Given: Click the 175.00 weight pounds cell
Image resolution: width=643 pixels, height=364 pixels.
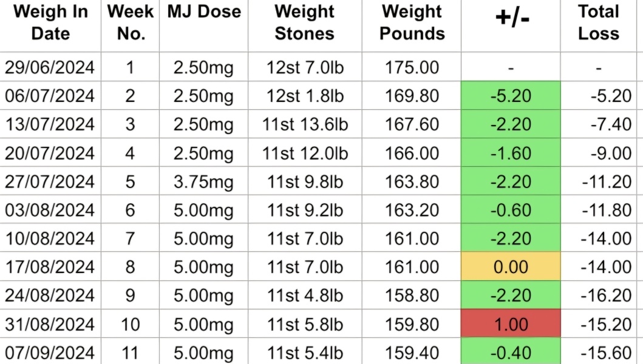Looking at the screenshot, I should (412, 67).
